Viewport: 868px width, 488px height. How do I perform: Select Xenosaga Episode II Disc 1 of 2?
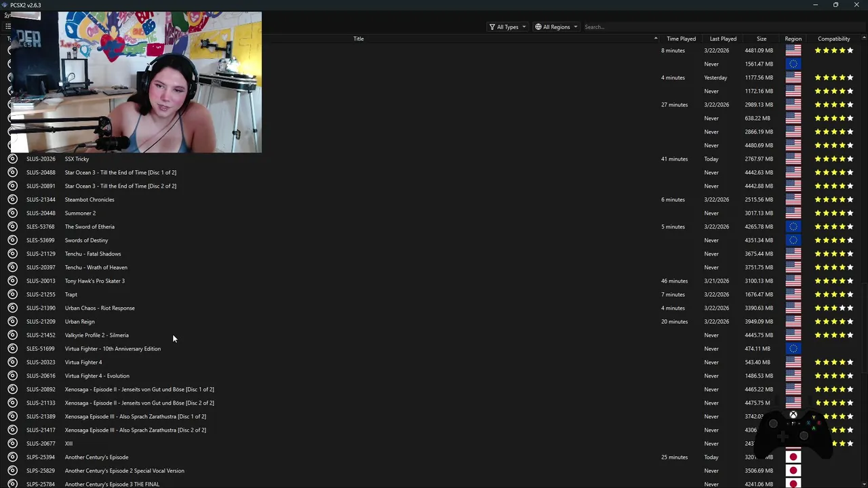point(139,389)
